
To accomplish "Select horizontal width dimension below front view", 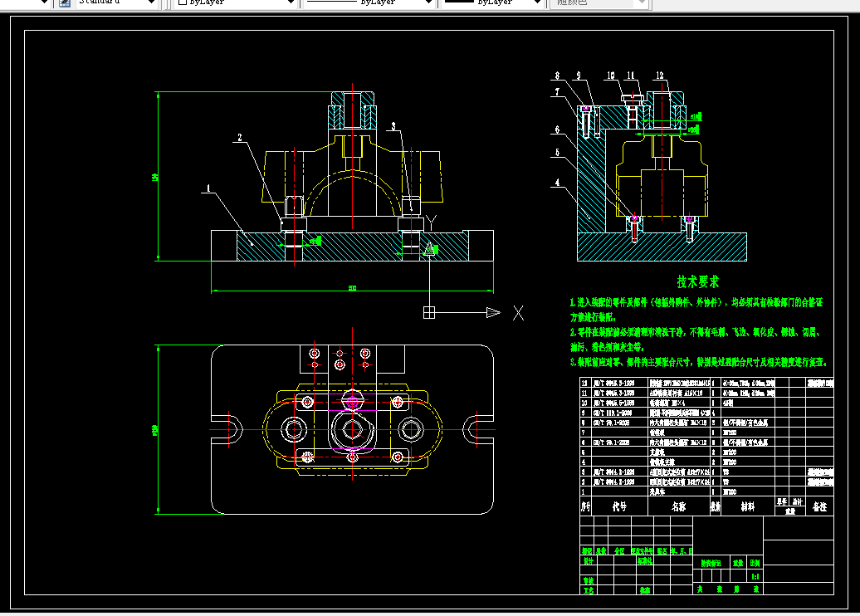I will (x=352, y=289).
